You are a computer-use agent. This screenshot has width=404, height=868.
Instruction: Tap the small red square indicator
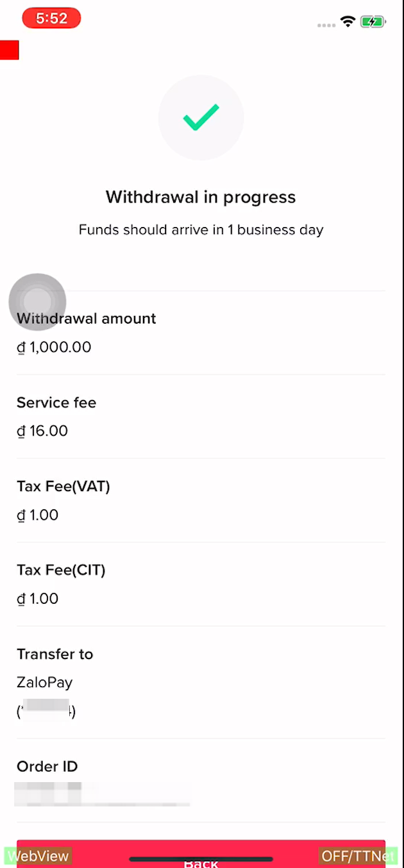(9, 49)
